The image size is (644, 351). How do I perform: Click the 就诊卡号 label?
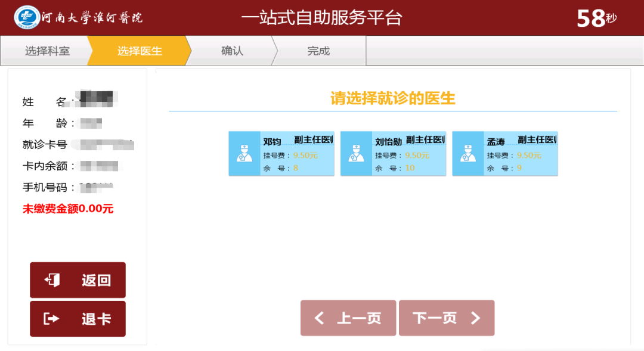[45, 144]
